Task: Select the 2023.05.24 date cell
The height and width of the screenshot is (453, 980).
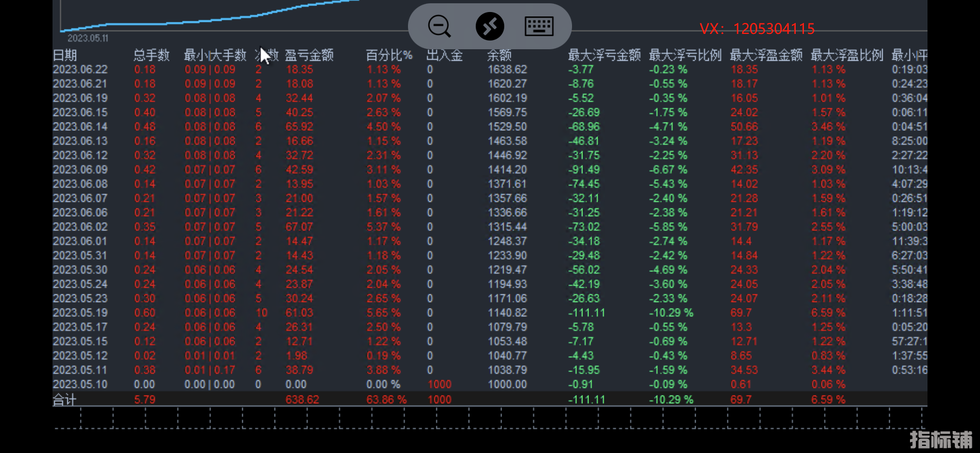Action: (x=80, y=284)
